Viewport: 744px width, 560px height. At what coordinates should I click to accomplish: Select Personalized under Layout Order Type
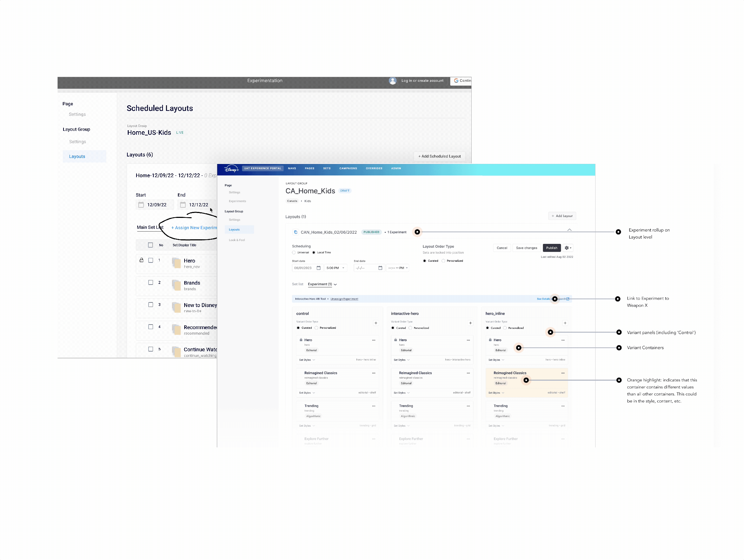pyautogui.click(x=444, y=261)
